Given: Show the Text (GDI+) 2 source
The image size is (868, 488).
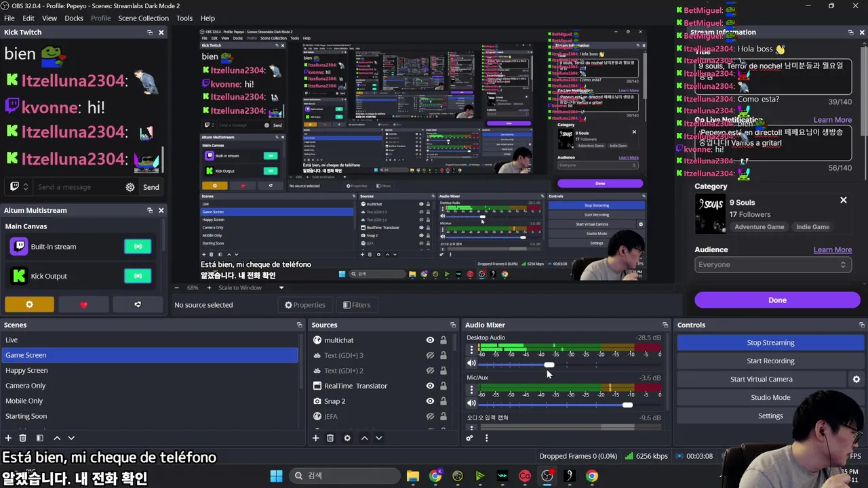Looking at the screenshot, I should [430, 371].
